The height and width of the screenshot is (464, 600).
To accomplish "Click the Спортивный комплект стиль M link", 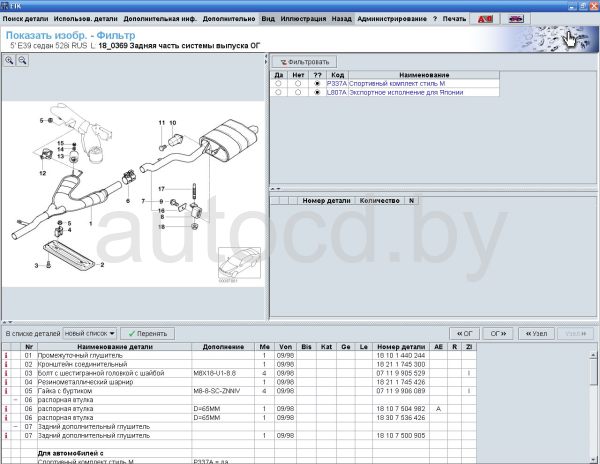I will [x=397, y=83].
